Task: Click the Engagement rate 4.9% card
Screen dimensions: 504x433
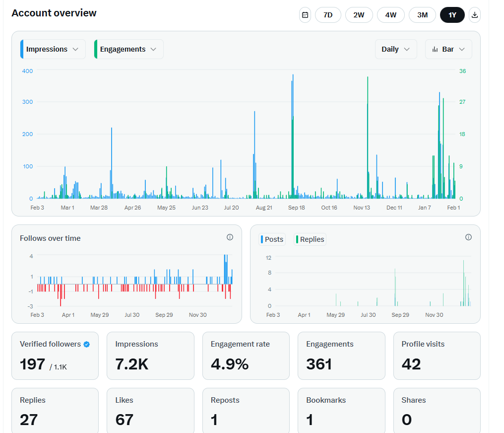Action: (246, 356)
